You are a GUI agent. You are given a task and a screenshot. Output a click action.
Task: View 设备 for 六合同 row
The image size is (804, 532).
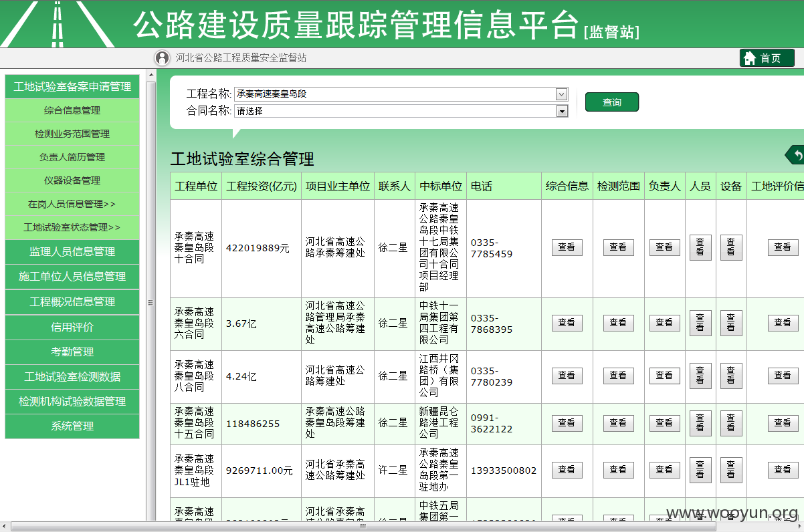click(x=731, y=323)
